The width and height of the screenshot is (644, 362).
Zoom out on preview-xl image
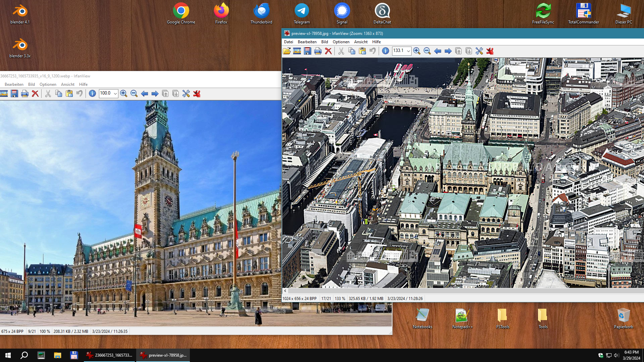427,51
